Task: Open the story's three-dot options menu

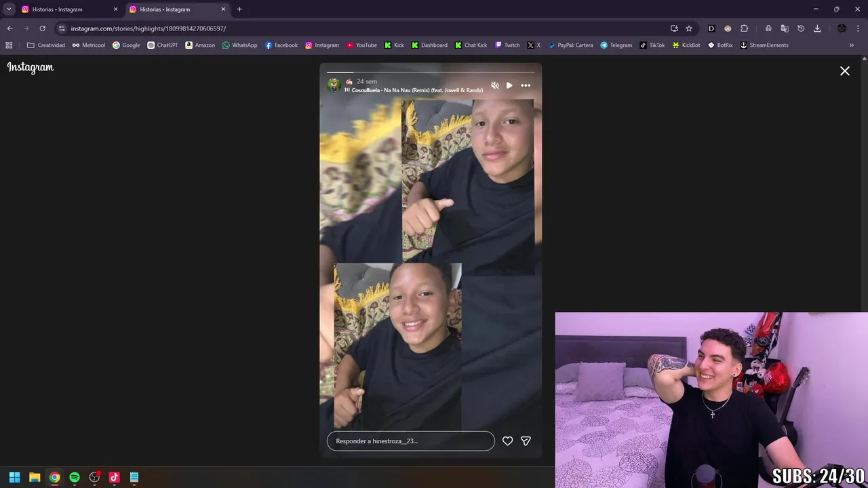Action: pos(526,85)
